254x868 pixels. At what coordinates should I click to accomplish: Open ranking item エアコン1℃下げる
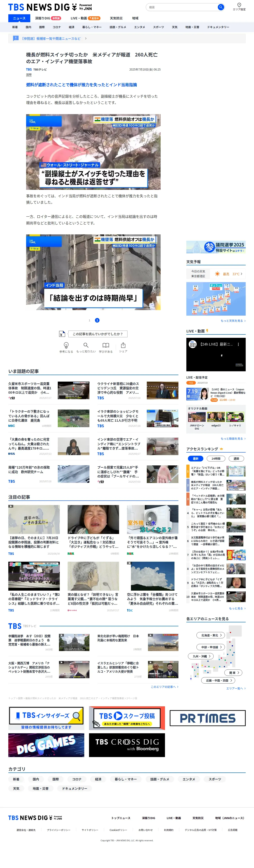coord(216,471)
